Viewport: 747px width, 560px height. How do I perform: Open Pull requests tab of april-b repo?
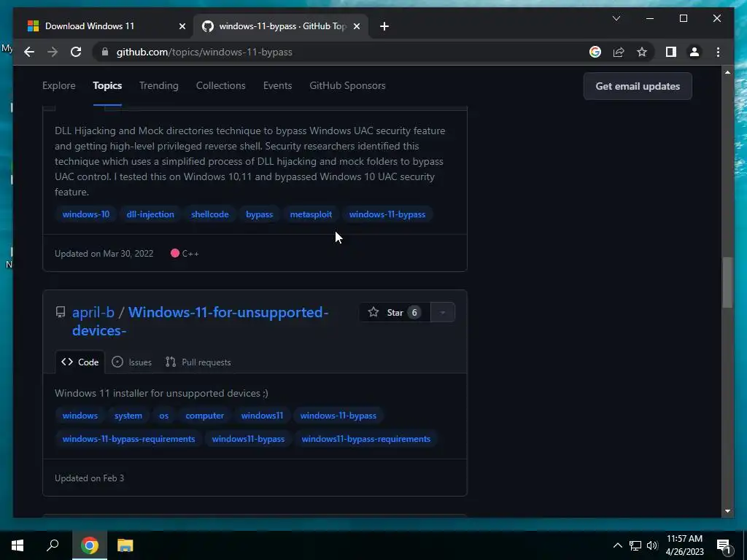[x=198, y=362]
